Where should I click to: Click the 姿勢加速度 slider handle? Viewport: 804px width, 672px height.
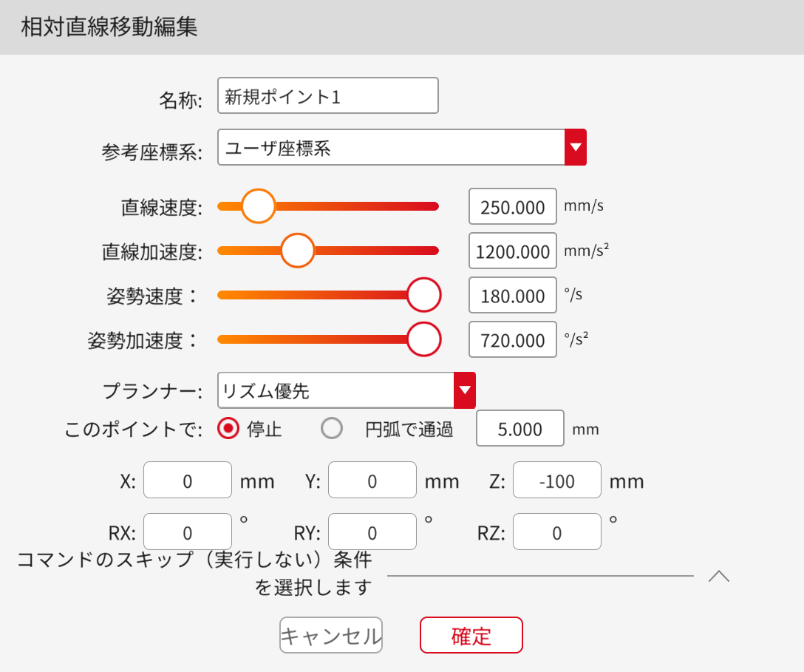click(x=424, y=340)
